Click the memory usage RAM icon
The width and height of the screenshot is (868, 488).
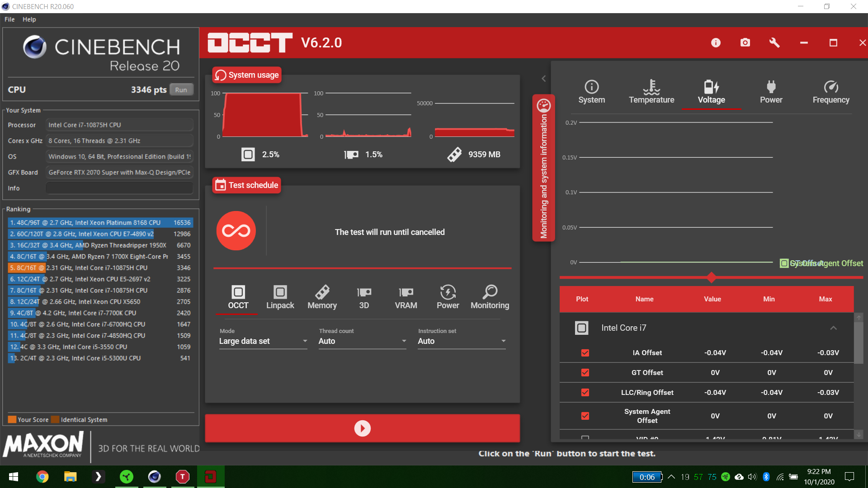tap(454, 155)
